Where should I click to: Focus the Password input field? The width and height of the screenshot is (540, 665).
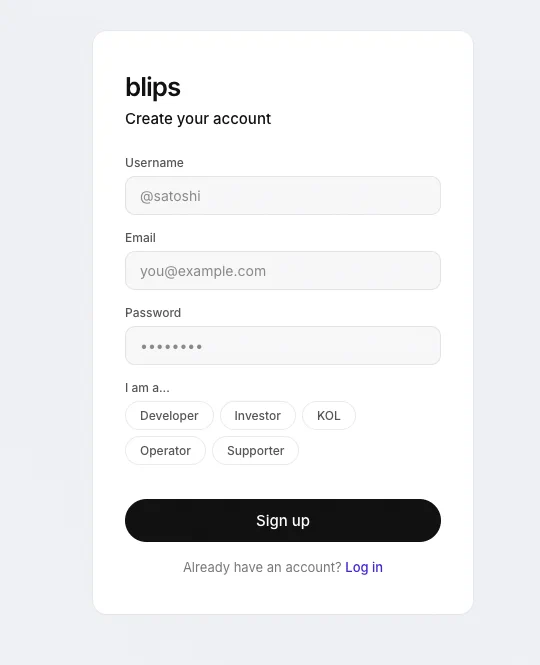[x=283, y=346]
